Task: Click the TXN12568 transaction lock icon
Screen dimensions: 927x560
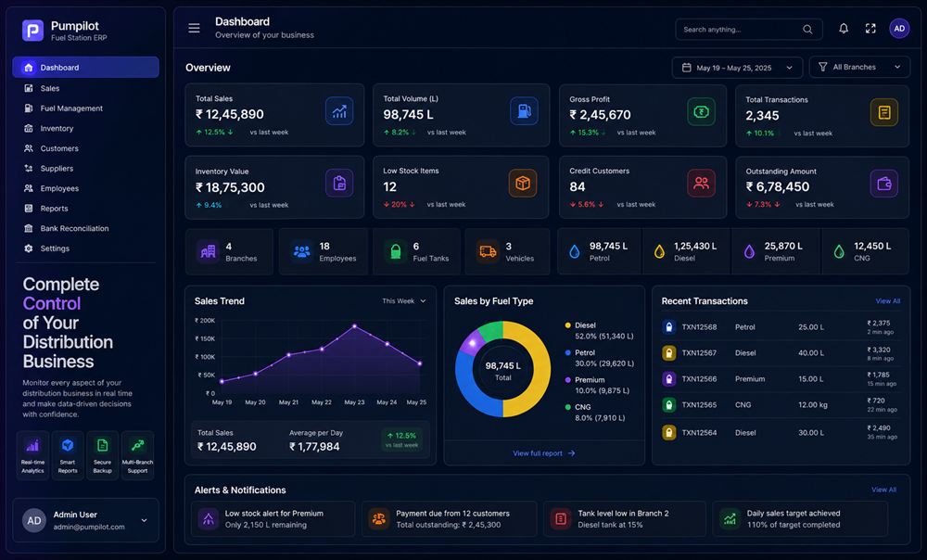Action: pyautogui.click(x=668, y=327)
